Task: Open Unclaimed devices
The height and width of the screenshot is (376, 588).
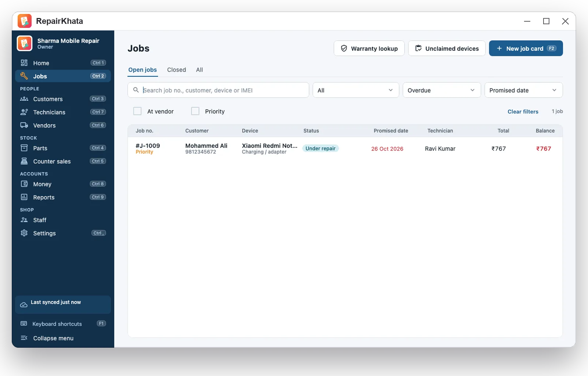Action: [447, 48]
